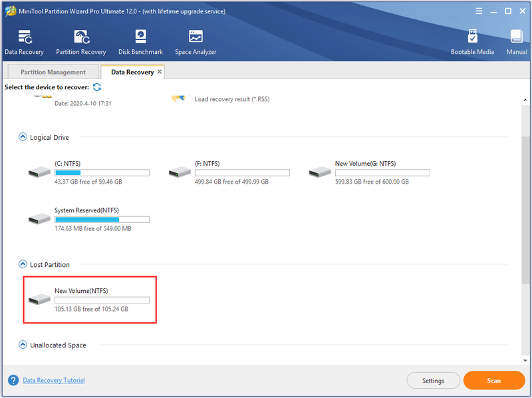Click the scrollbar up arrow

[525, 100]
